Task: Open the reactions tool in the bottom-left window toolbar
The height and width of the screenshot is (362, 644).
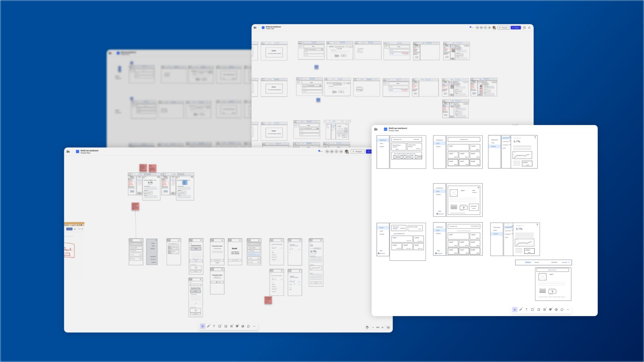Action: point(243,326)
